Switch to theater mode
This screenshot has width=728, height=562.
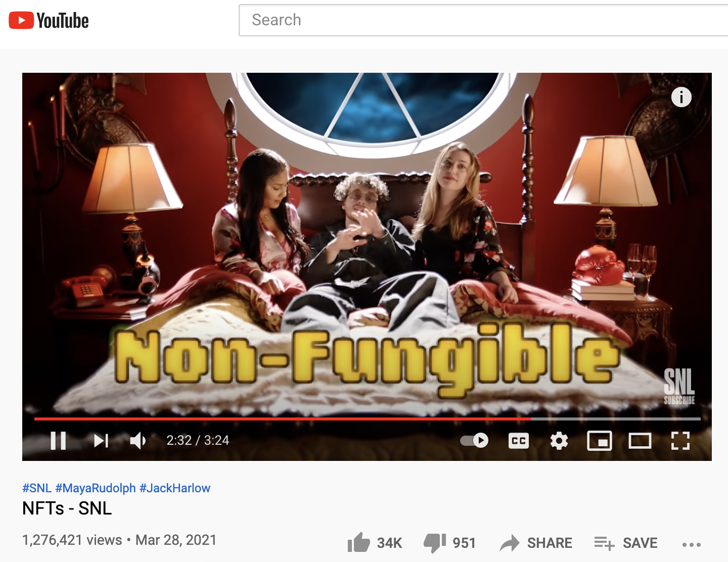click(x=640, y=441)
